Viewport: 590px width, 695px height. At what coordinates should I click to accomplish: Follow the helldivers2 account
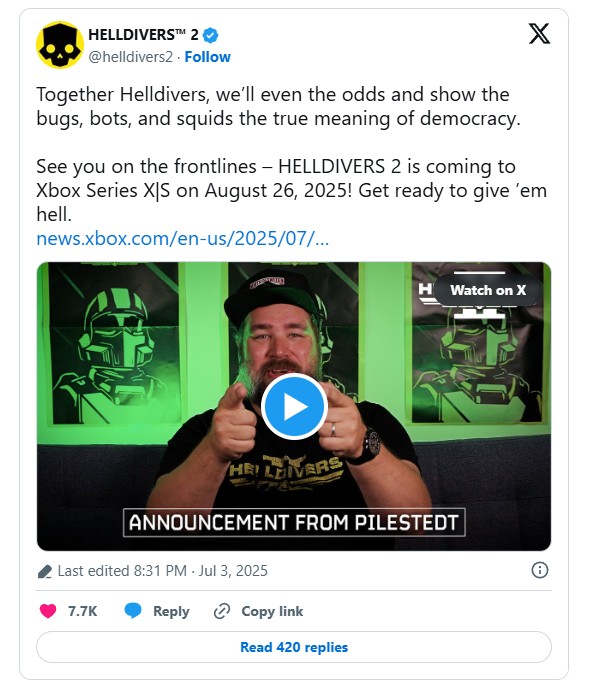pos(207,57)
